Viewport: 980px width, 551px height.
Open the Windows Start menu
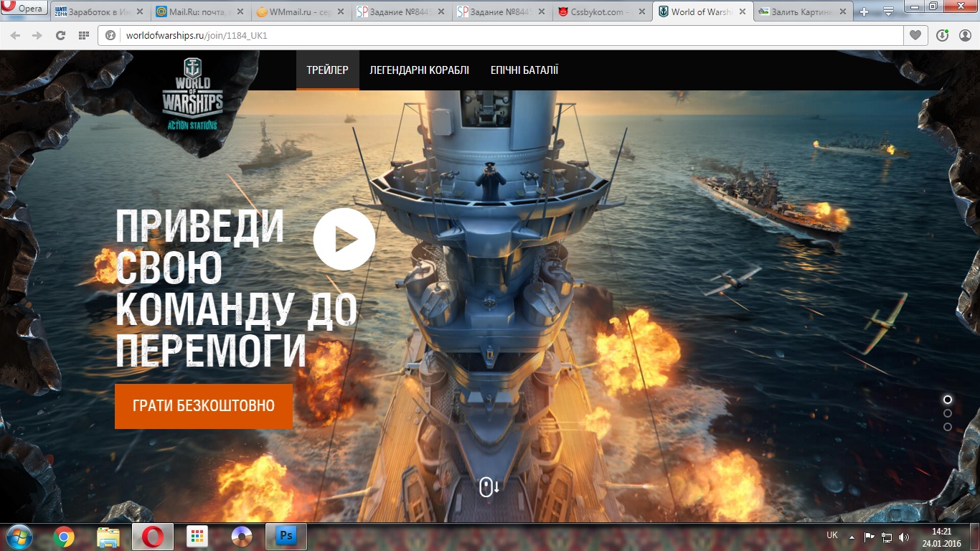coord(19,537)
